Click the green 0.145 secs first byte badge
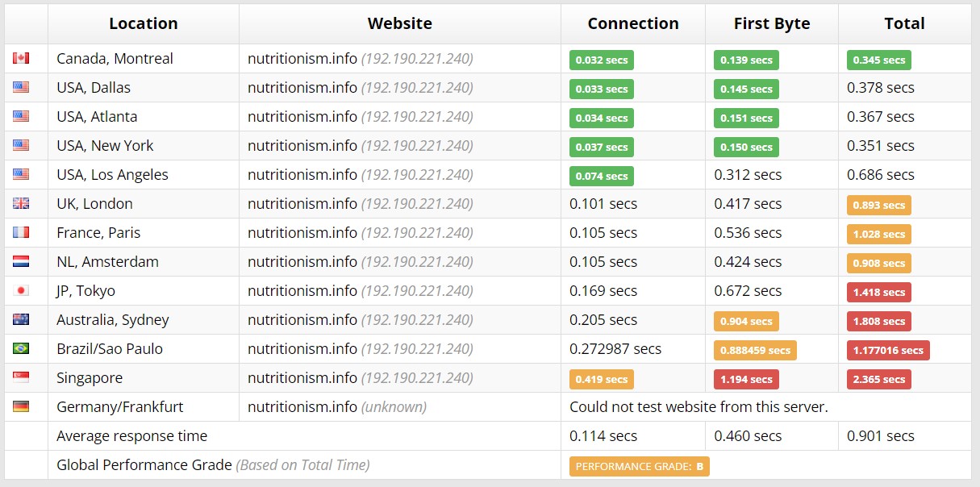This screenshot has width=980, height=487. [746, 89]
